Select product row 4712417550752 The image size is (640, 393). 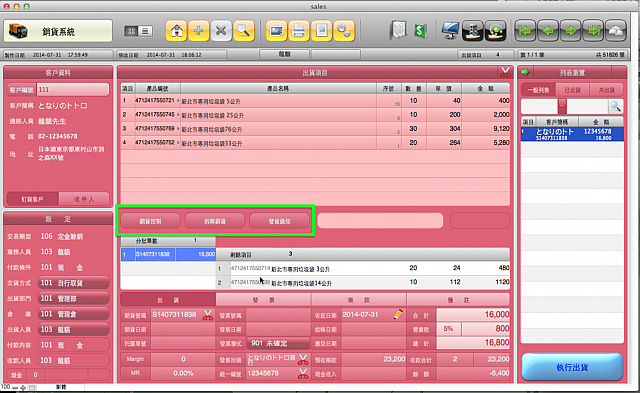tap(315, 142)
